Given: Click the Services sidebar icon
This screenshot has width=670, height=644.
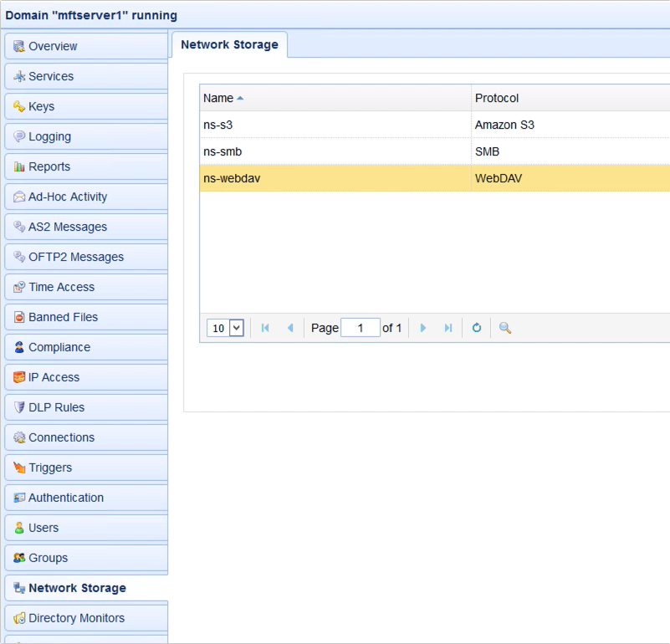Looking at the screenshot, I should tap(19, 76).
